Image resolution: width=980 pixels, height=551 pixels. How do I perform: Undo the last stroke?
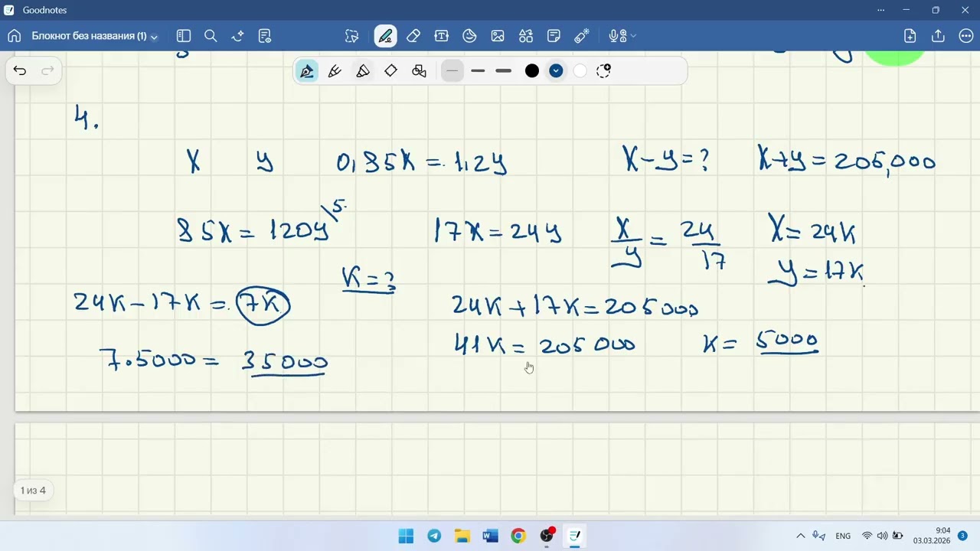pos(20,71)
